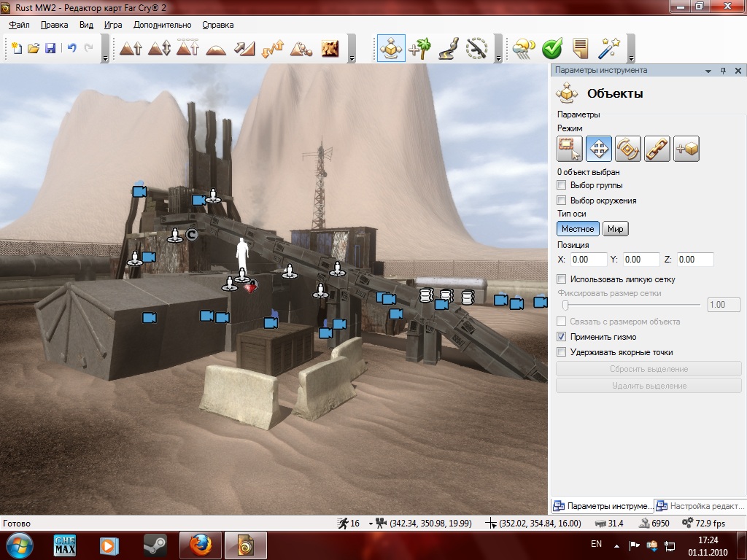Tick "Связать с размером объекта" checkbox
Viewport: 747px width, 560px height.
[562, 322]
